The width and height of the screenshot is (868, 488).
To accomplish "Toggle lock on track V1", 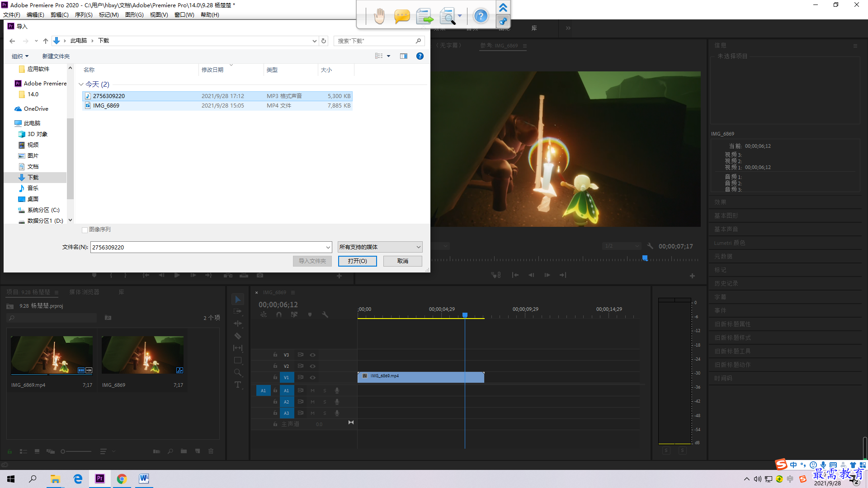I will point(275,377).
